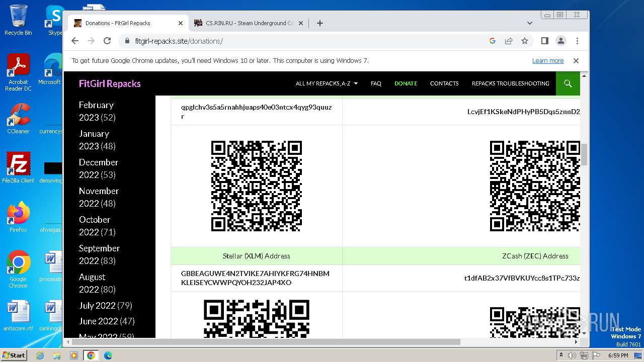
Task: Open Windows Media Player in taskbar
Action: click(x=74, y=355)
